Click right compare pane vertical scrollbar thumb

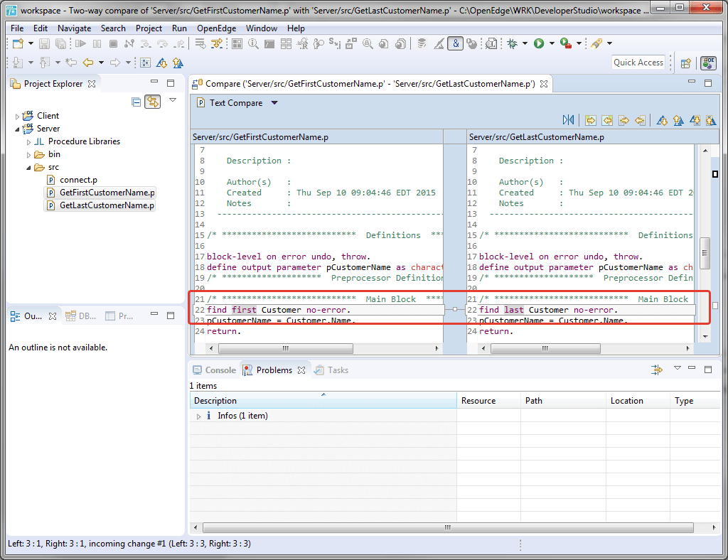[705, 253]
